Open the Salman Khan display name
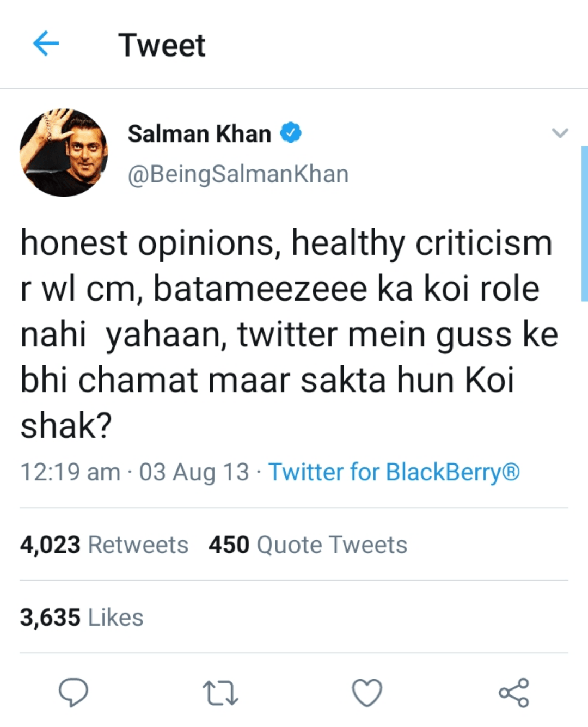Screen dimensions: 588x727 coord(199,134)
